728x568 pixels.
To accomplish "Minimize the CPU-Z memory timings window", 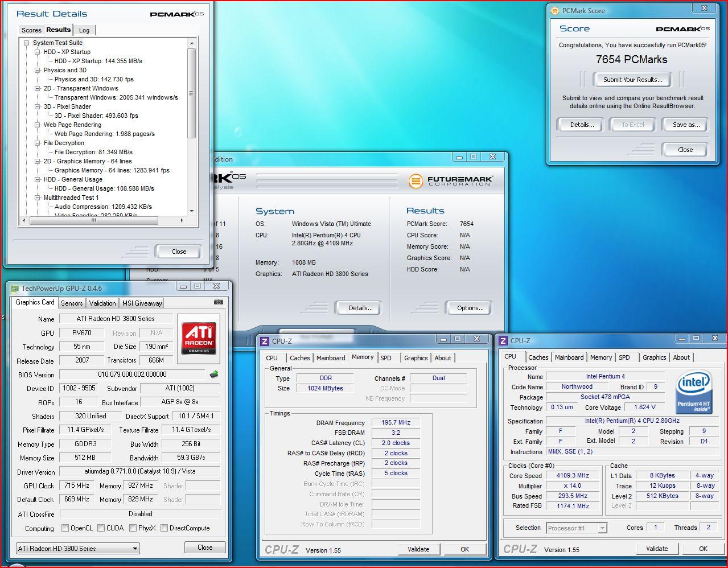I will 443,339.
